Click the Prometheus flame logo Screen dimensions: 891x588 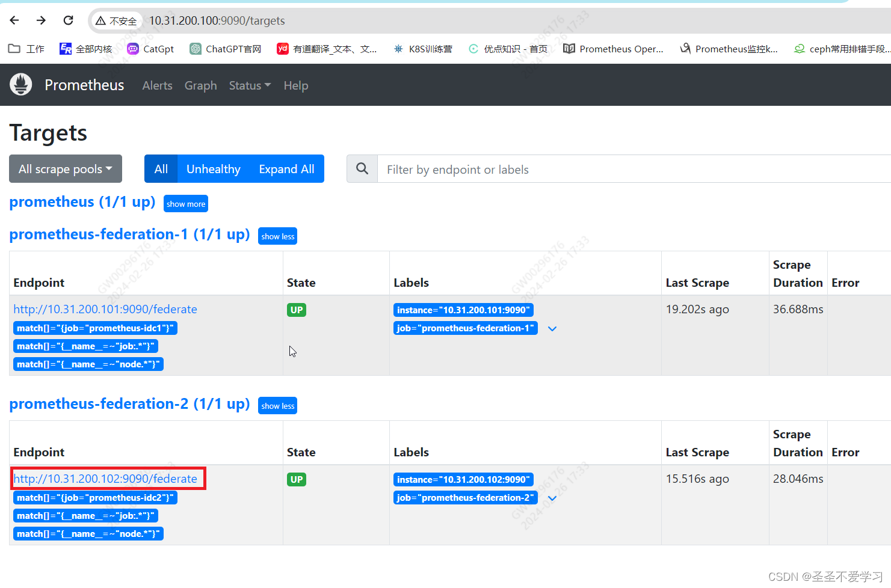pos(21,85)
